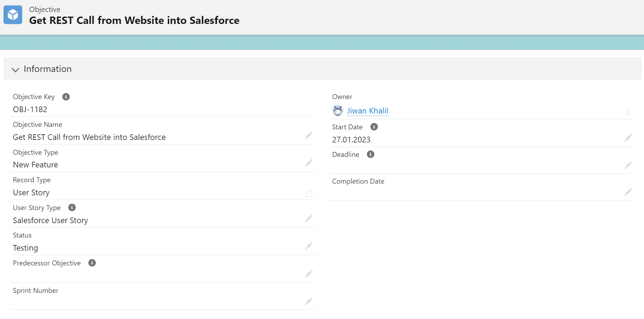Click the change Owner icon

628,111
